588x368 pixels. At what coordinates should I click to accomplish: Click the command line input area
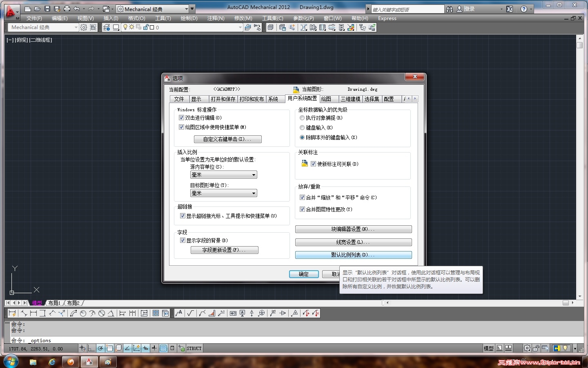pos(297,340)
